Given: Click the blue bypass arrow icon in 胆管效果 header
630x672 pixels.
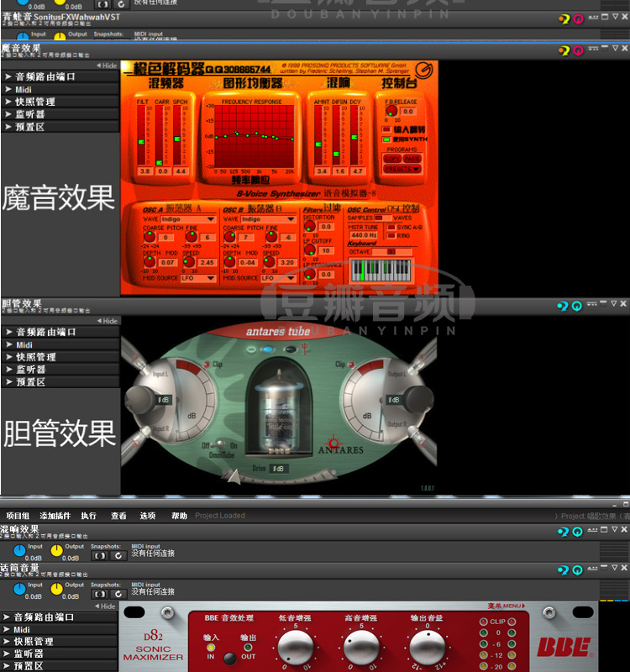Looking at the screenshot, I should click(x=563, y=306).
